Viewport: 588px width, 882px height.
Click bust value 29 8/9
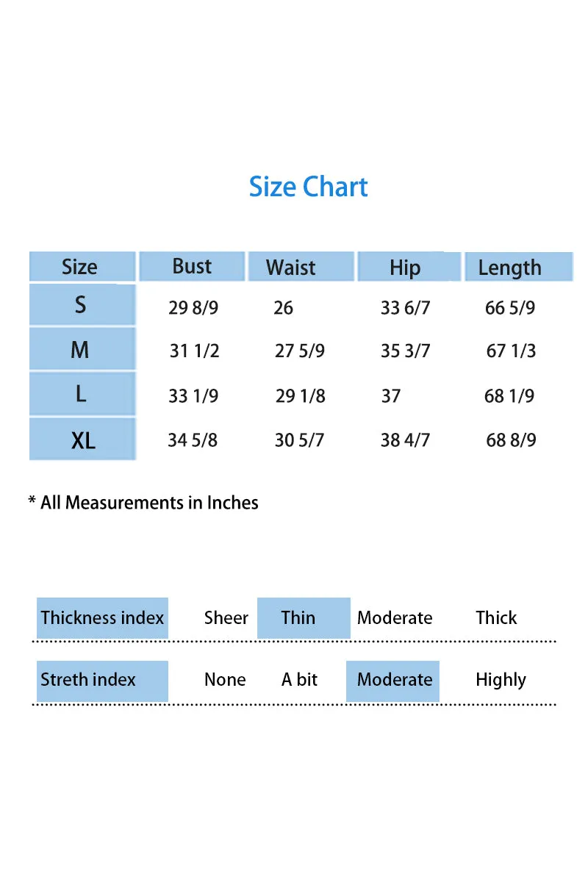(x=193, y=307)
